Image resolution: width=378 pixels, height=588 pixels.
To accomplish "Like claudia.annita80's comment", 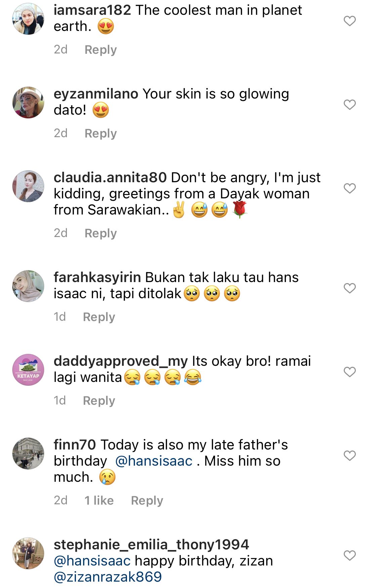I will point(349,188).
